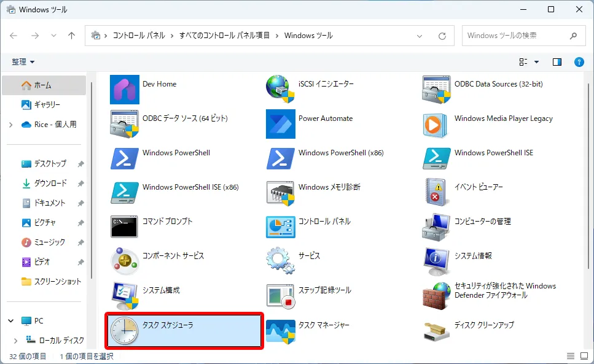Screen dimensions: 594x364
Task: Go back with the left arrow button
Action: pos(14,36)
